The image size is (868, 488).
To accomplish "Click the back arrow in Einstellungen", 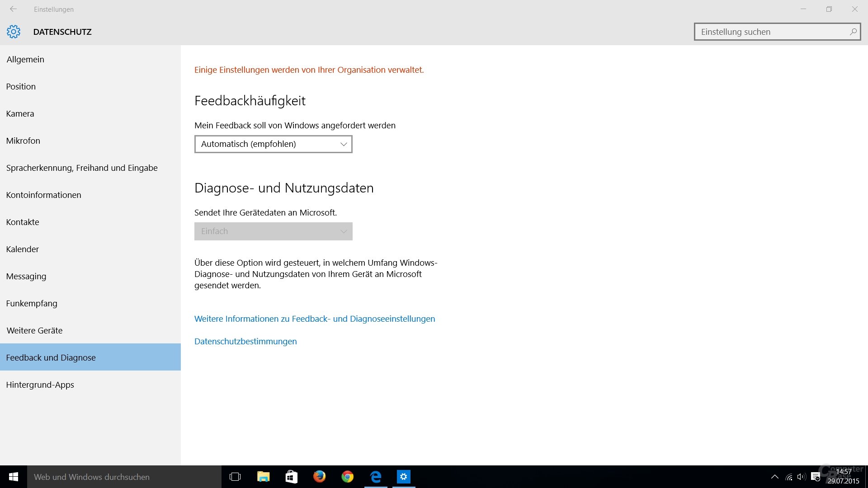I will [x=13, y=9].
